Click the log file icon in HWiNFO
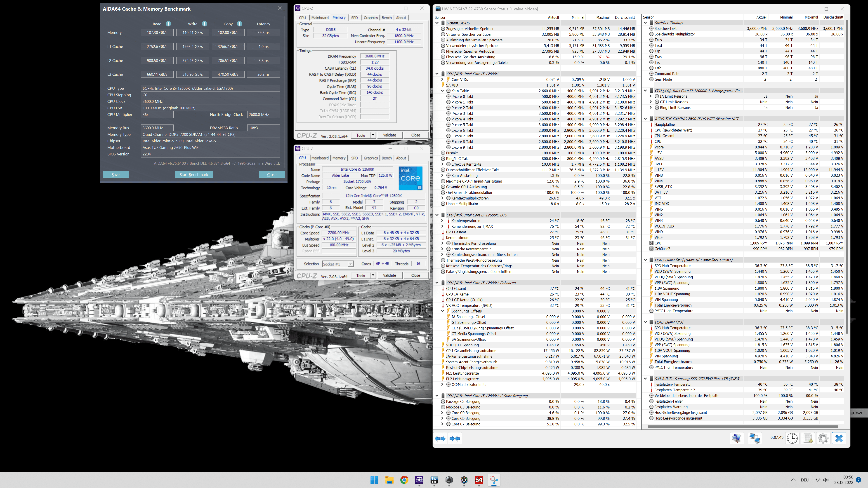 [808, 438]
